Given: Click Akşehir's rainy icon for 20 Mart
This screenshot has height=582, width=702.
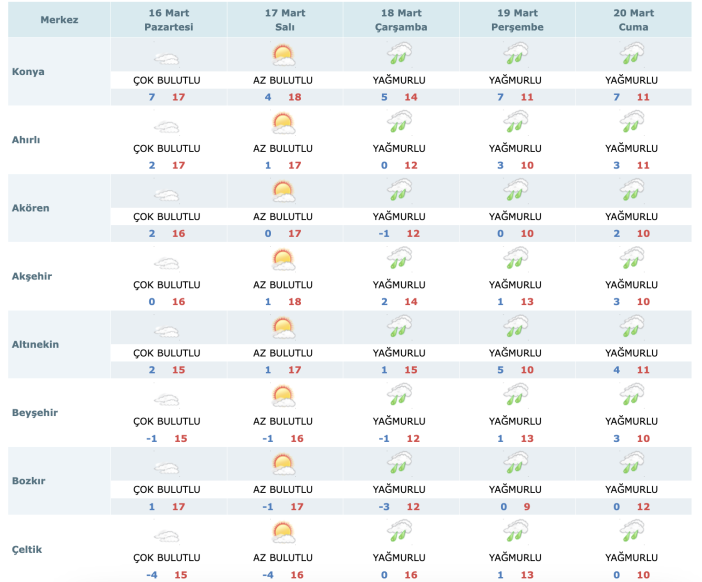Looking at the screenshot, I should 632,259.
